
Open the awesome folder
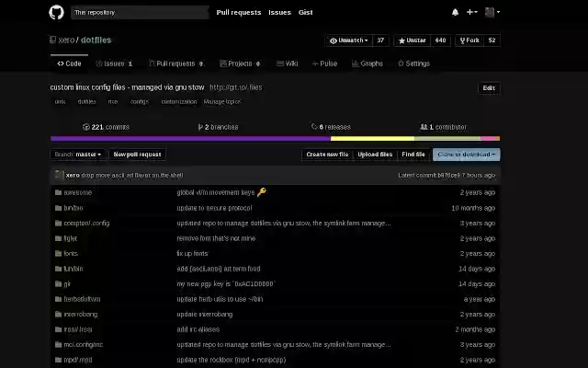(77, 192)
